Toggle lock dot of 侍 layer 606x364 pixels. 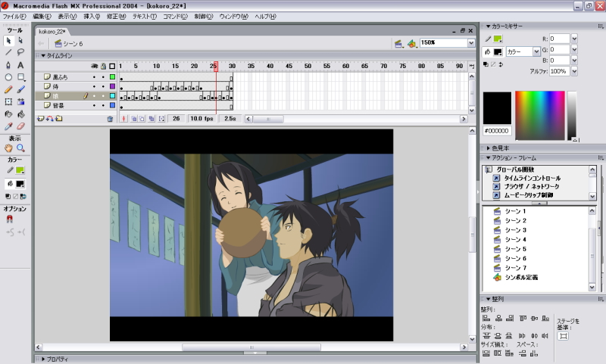coord(103,86)
